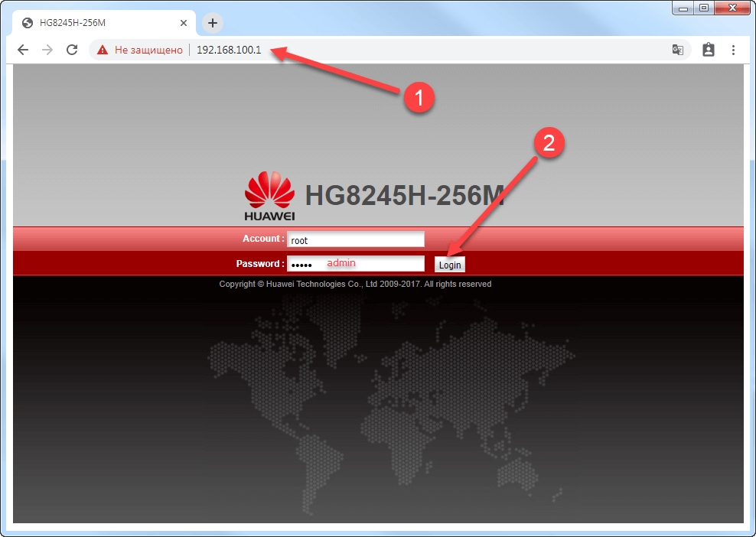
Task: Close the HG8245H-256M tab
Action: [184, 23]
